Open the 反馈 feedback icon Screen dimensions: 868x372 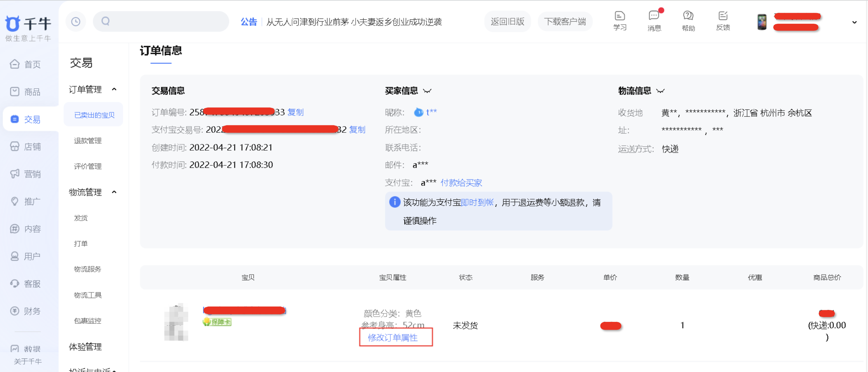pyautogui.click(x=723, y=15)
